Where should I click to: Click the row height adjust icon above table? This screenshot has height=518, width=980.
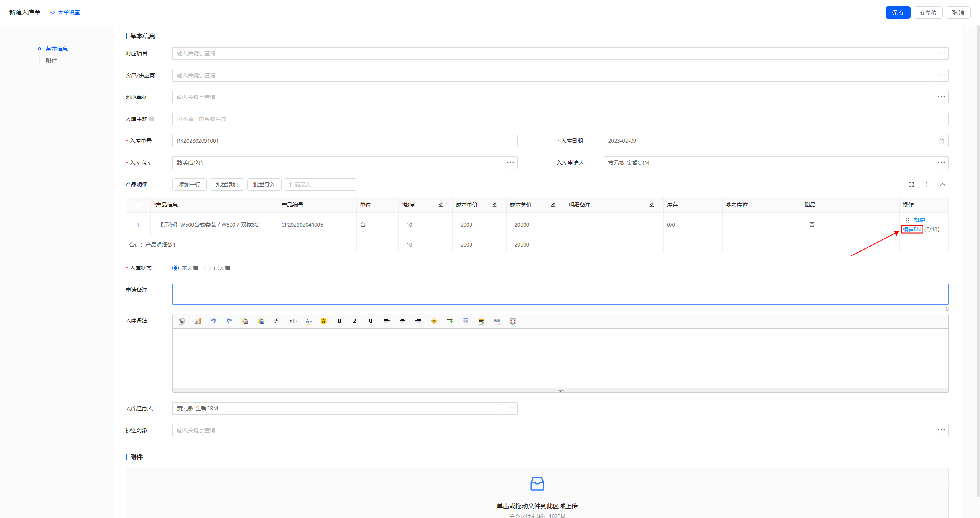927,184
